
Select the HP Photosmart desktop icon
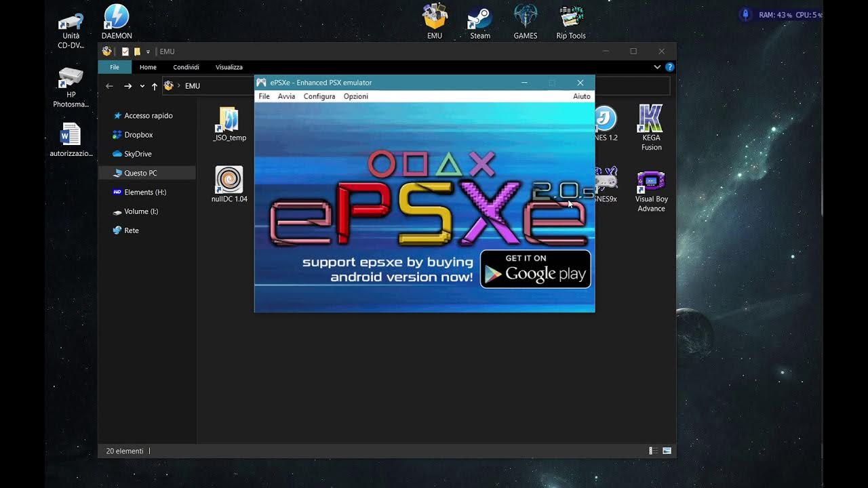click(x=71, y=88)
